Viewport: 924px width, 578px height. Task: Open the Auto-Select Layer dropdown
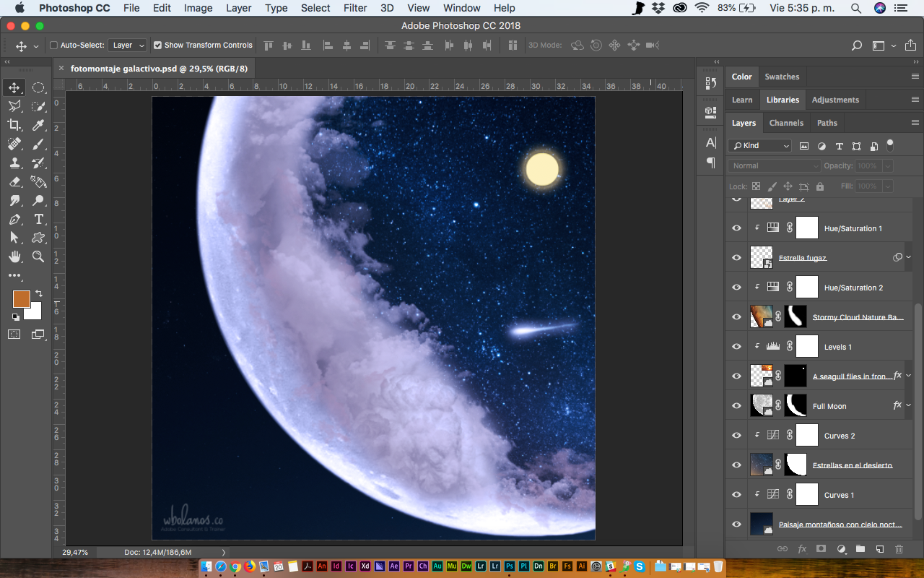coord(128,45)
